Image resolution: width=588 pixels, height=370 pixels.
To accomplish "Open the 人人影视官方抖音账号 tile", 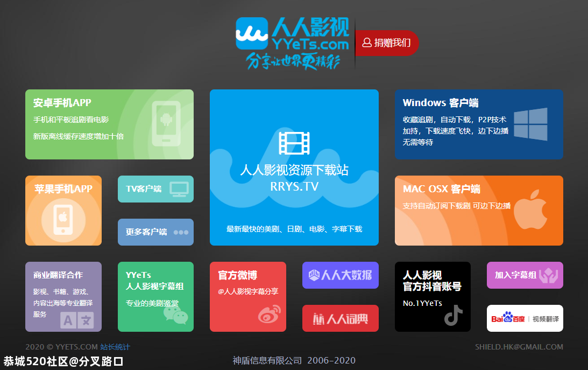I will click(433, 296).
